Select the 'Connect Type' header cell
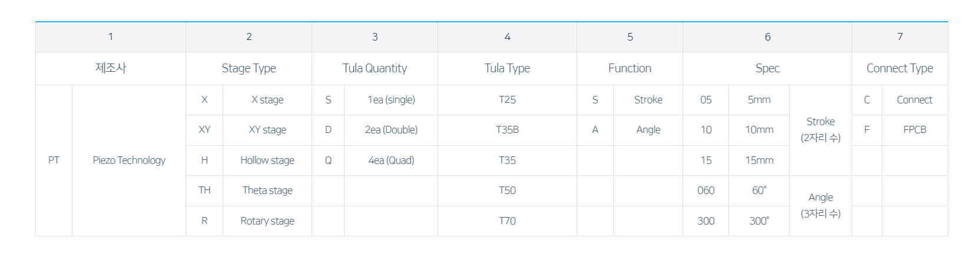The height and width of the screenshot is (257, 980). coord(899,68)
